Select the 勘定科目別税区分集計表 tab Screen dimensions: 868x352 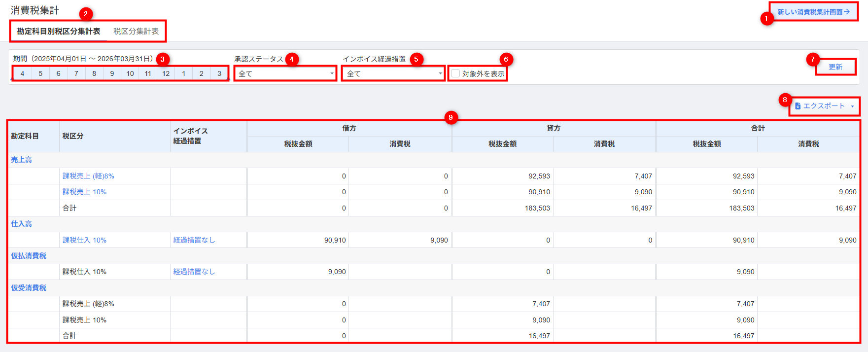pyautogui.click(x=59, y=31)
